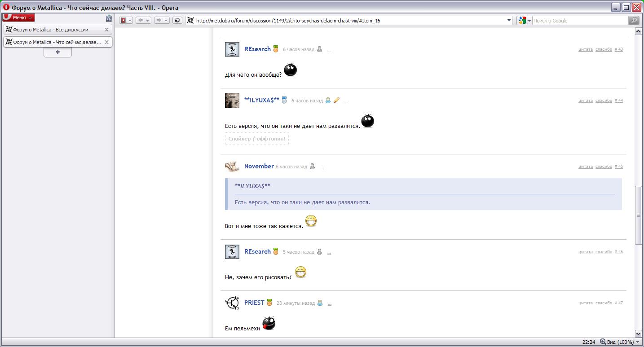The image size is (644, 347).
Task: Add a new tab with plus button
Action: (x=57, y=52)
